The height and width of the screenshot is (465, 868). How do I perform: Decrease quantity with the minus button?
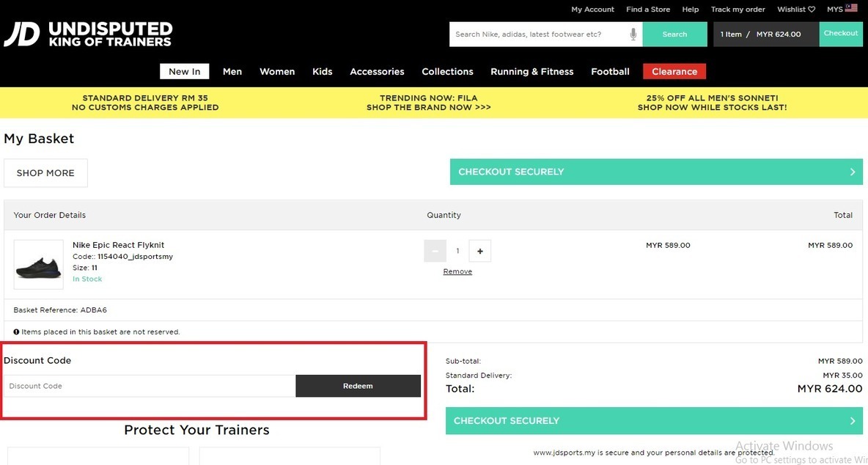pyautogui.click(x=435, y=251)
